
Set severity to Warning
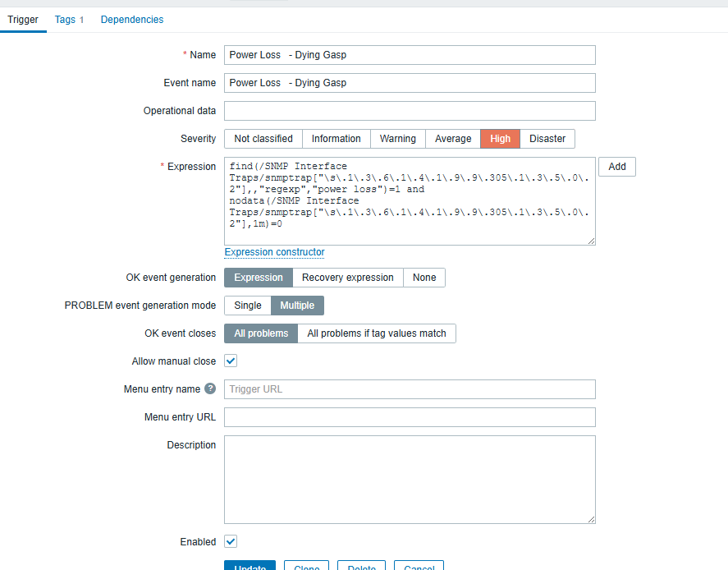(398, 139)
